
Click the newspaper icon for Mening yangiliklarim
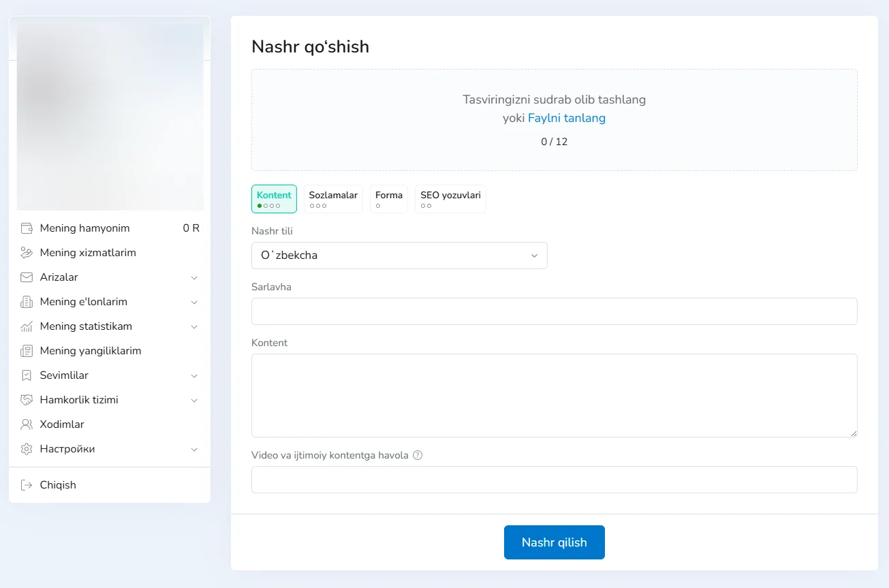(27, 351)
